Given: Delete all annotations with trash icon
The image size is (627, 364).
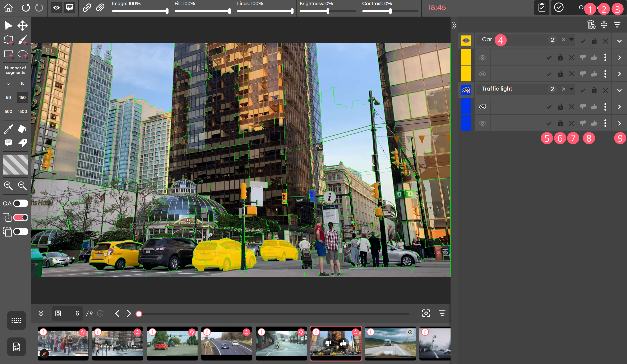Looking at the screenshot, I should [x=591, y=25].
